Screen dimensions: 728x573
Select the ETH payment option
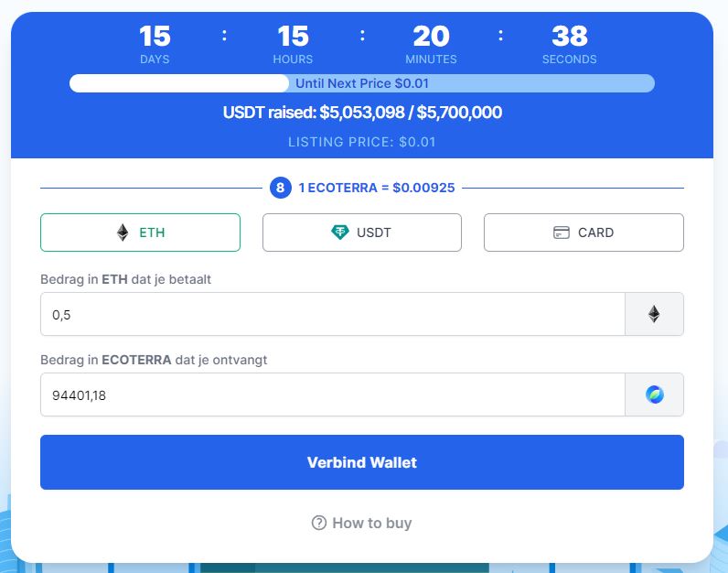[140, 232]
